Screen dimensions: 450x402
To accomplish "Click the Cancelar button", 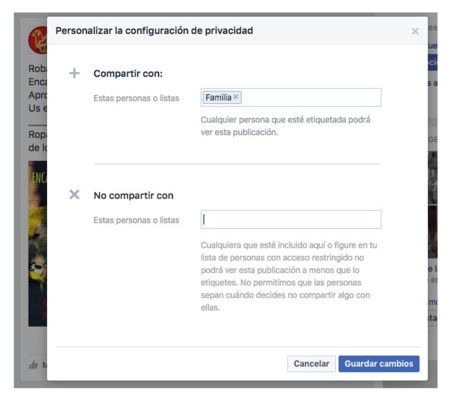I will pos(311,363).
